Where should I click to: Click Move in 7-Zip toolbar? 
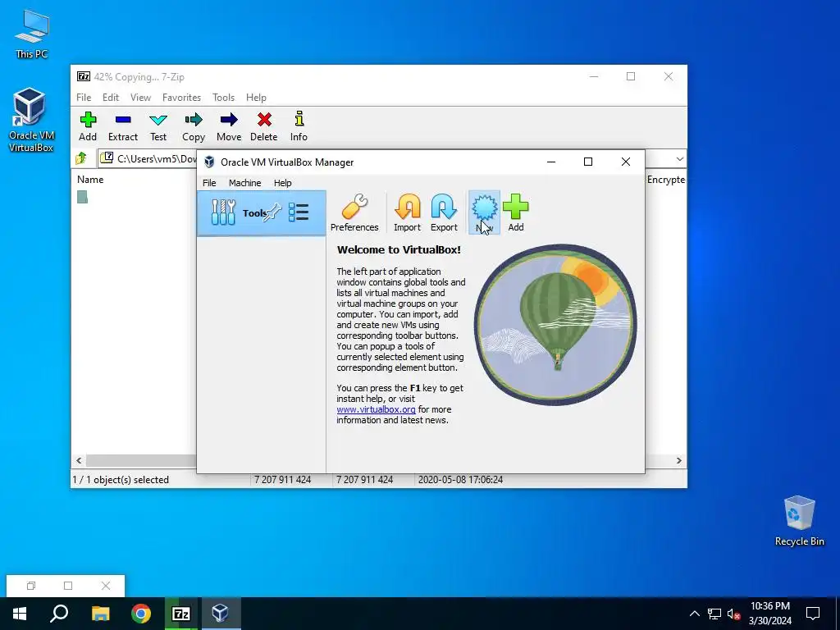229,127
